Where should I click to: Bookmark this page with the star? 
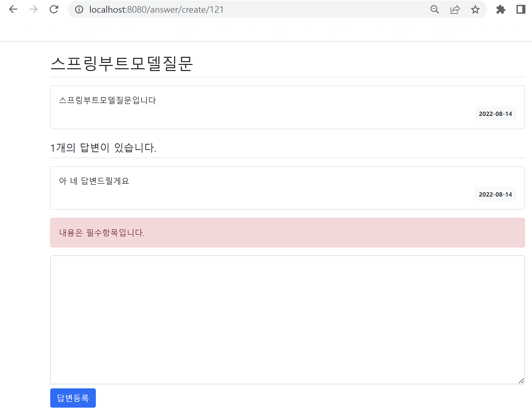click(475, 9)
